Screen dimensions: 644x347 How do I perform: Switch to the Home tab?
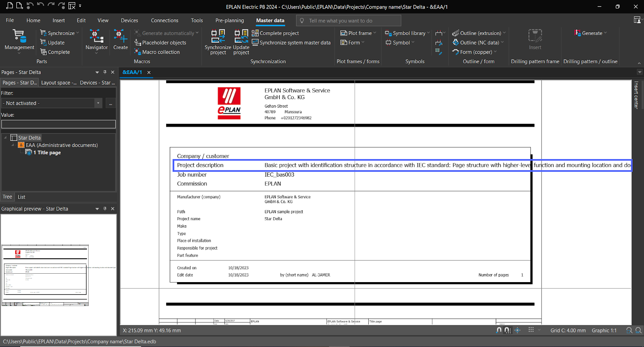coord(33,20)
